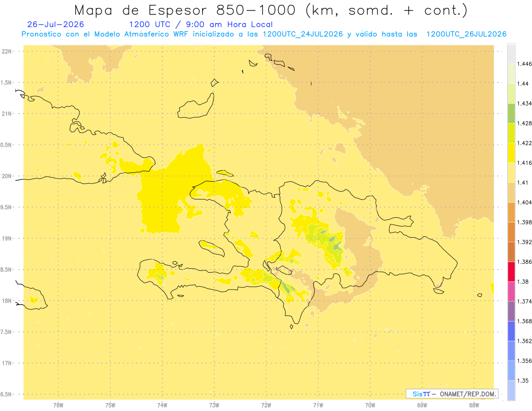Image resolution: width=532 pixels, height=411 pixels.
Task: Click the latitude label '9.5N'
Action: 7,207
